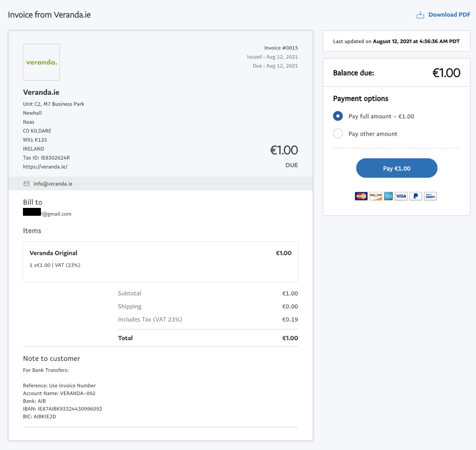Screen dimensions: 476x450
Task: Click the Veranda Original item name
Action: 53,253
